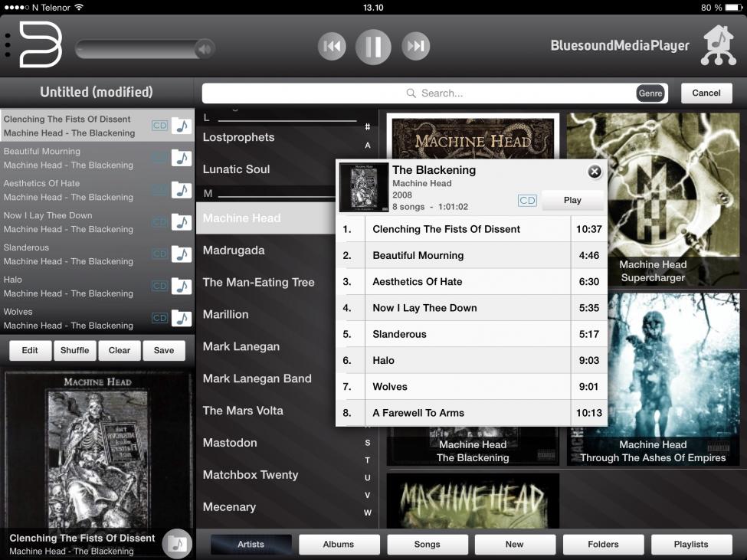The image size is (747, 560).
Task: Switch to the Playlists tab
Action: coord(691,544)
